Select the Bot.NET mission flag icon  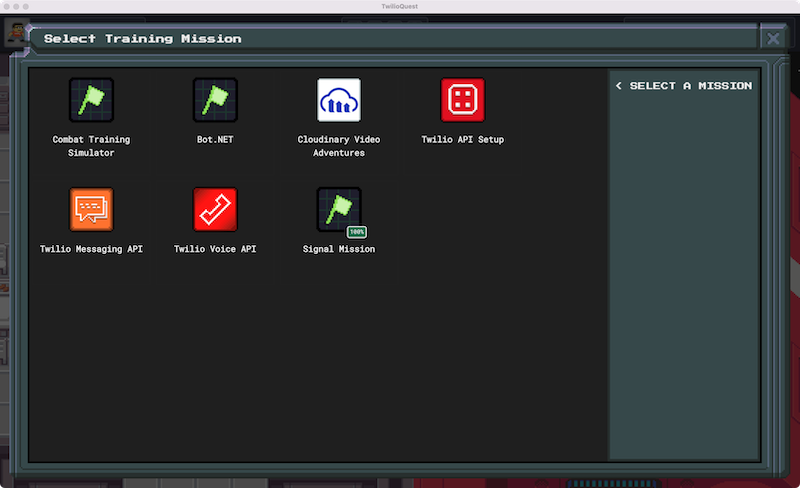click(215, 100)
